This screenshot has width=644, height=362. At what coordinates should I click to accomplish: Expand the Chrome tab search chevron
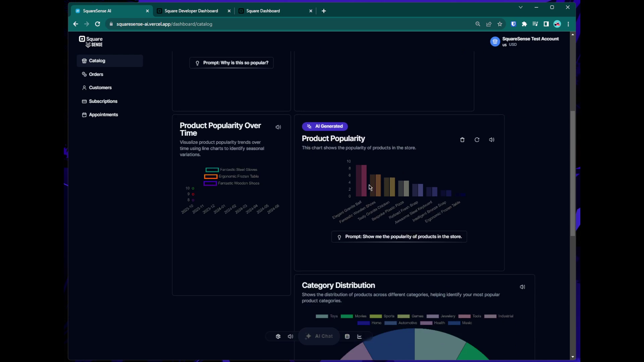tap(521, 7)
